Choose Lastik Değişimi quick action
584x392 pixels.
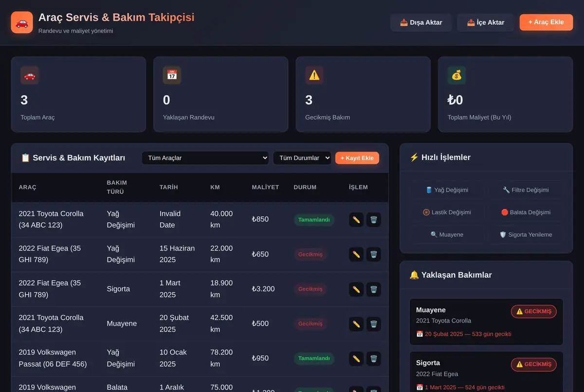coord(447,213)
